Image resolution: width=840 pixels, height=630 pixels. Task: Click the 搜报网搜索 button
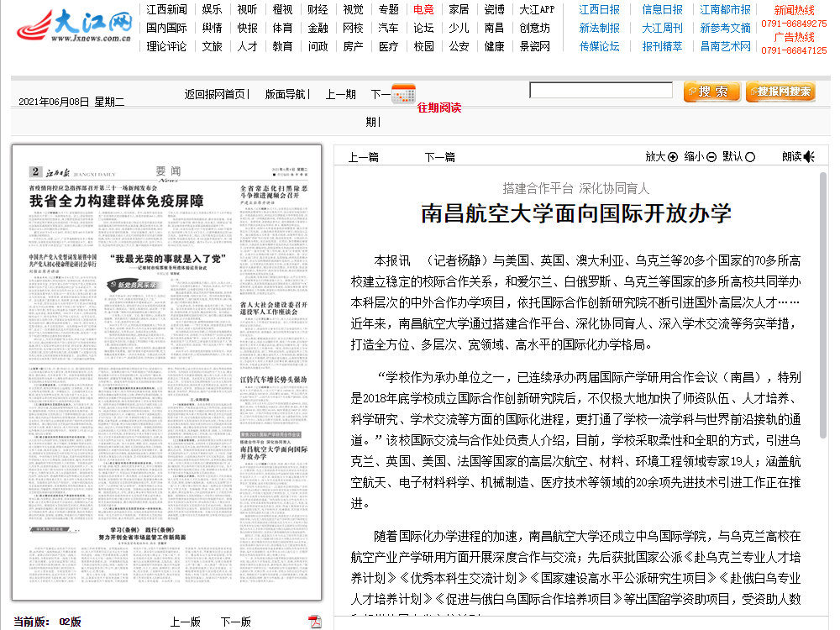(780, 92)
